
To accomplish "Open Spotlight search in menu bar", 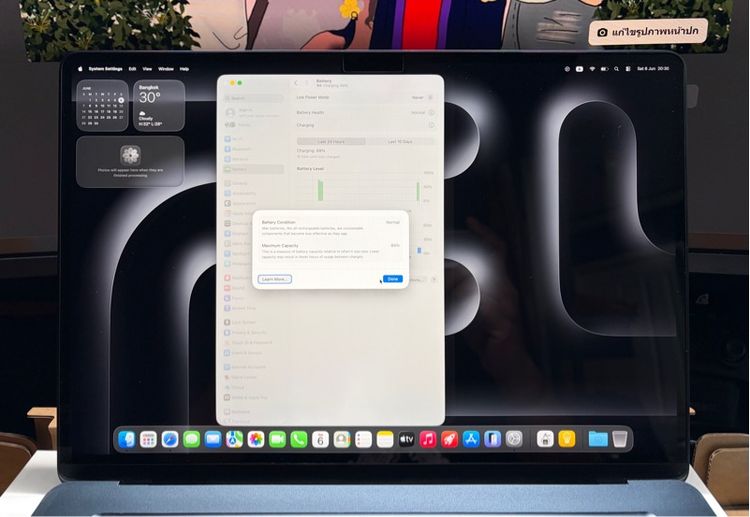I will click(617, 69).
